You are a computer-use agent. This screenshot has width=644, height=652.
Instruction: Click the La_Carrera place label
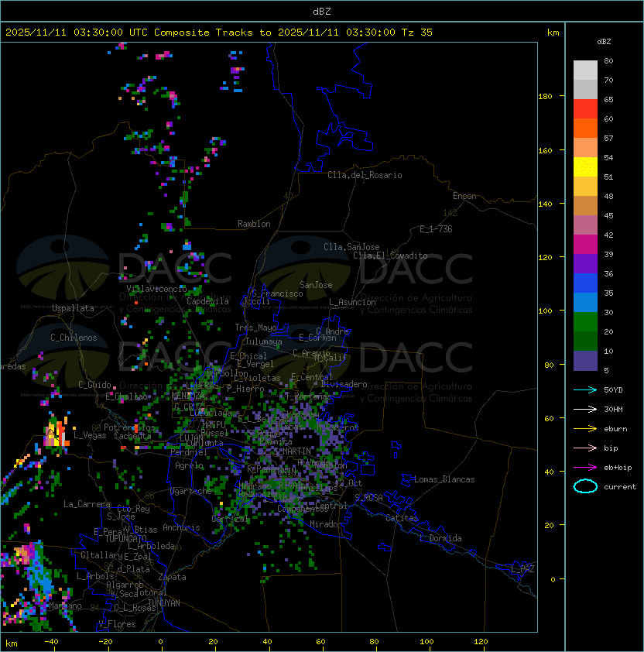click(x=87, y=504)
